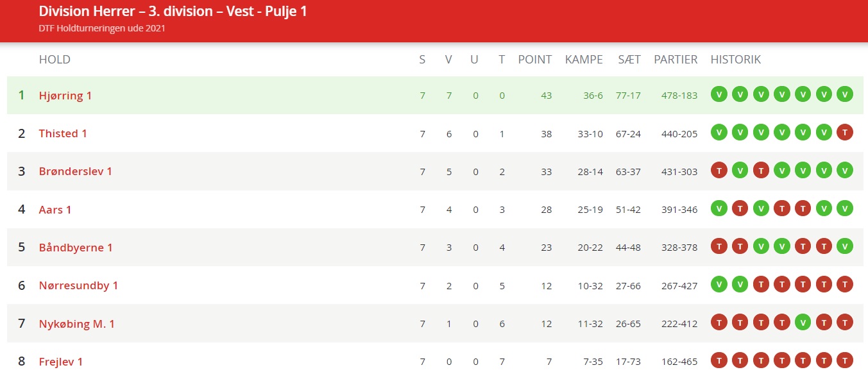Click the Division Herrer 3. division heading
Viewport: 868px width, 388px height.
173,12
